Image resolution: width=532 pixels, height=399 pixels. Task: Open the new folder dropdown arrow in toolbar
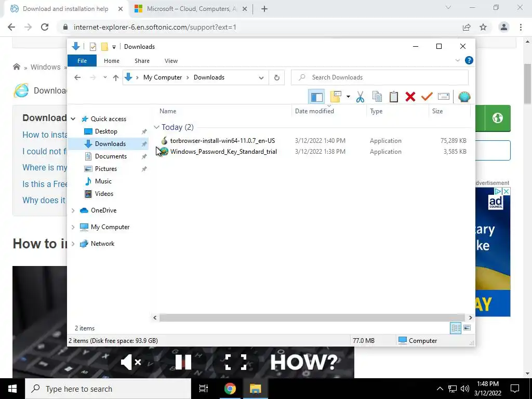tap(348, 97)
